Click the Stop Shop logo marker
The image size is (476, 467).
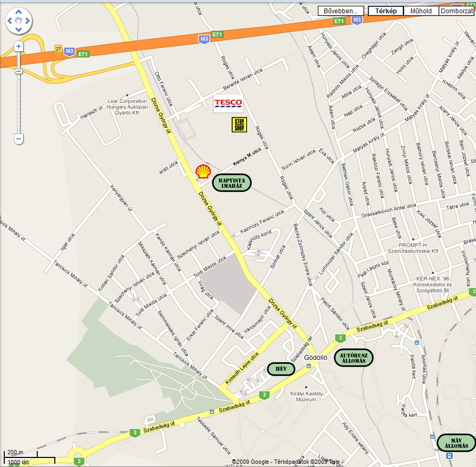[x=239, y=124]
